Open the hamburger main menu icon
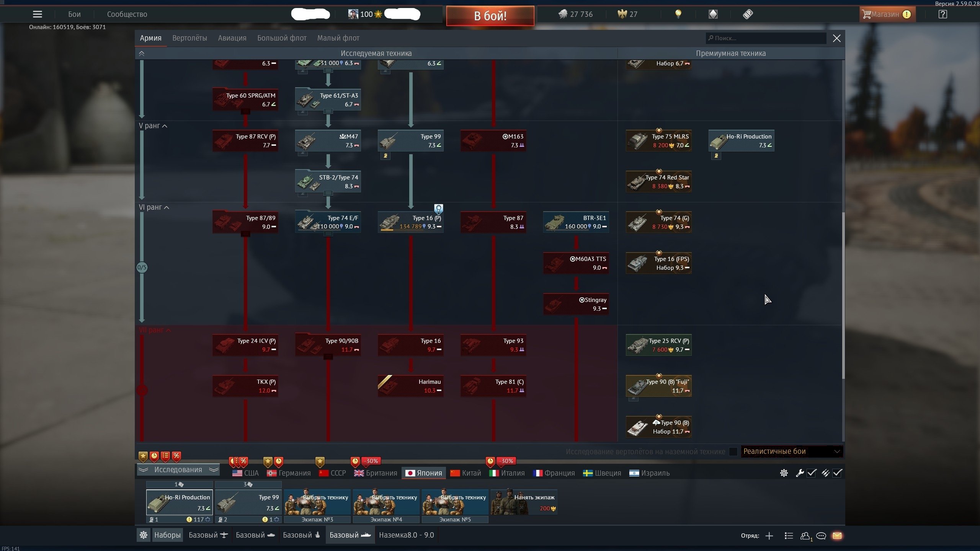 coord(38,14)
